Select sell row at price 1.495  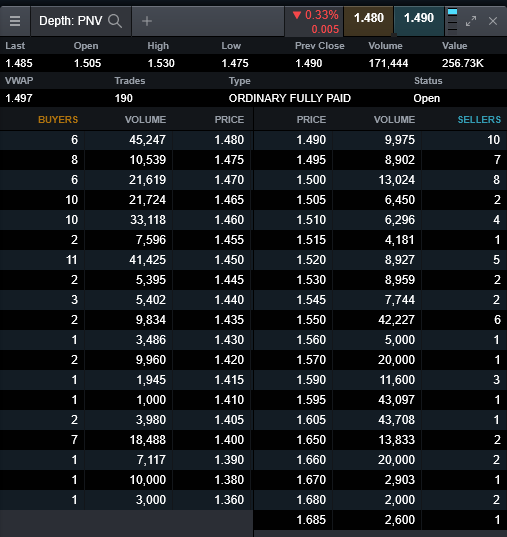tap(380, 160)
